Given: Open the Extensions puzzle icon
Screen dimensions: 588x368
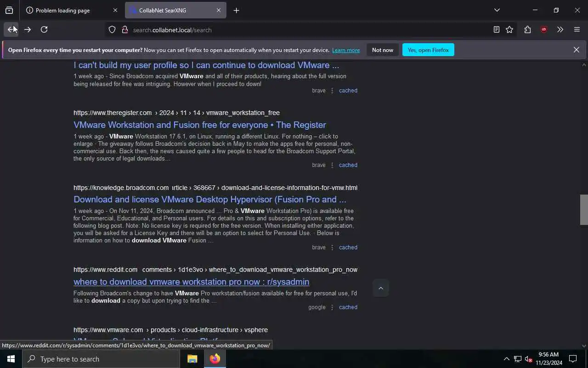Looking at the screenshot, I should 527,29.
